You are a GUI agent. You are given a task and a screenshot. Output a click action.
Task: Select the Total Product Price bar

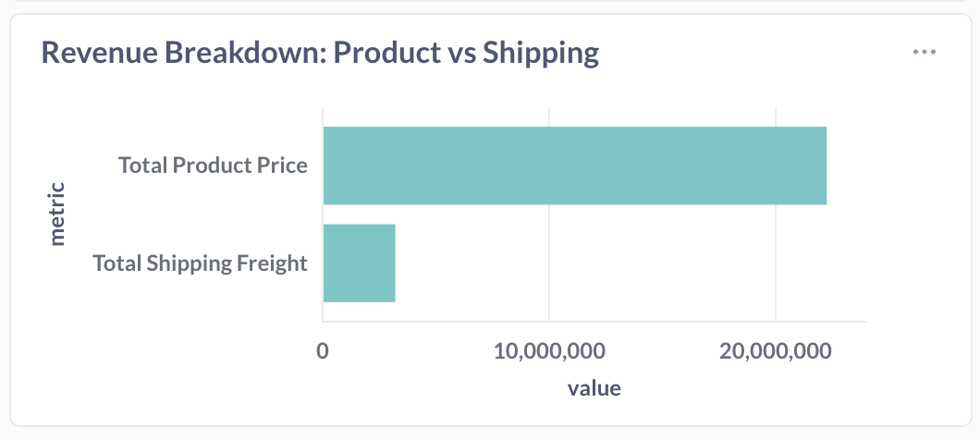pos(574,165)
